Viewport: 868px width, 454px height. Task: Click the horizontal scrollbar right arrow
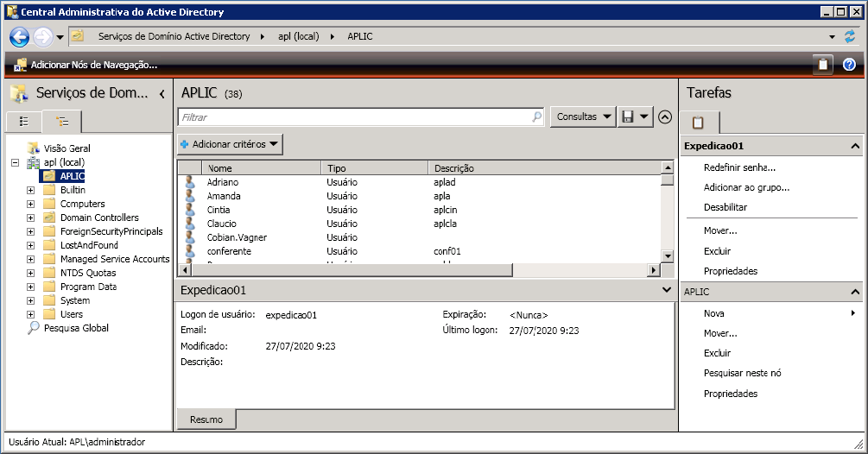click(655, 270)
